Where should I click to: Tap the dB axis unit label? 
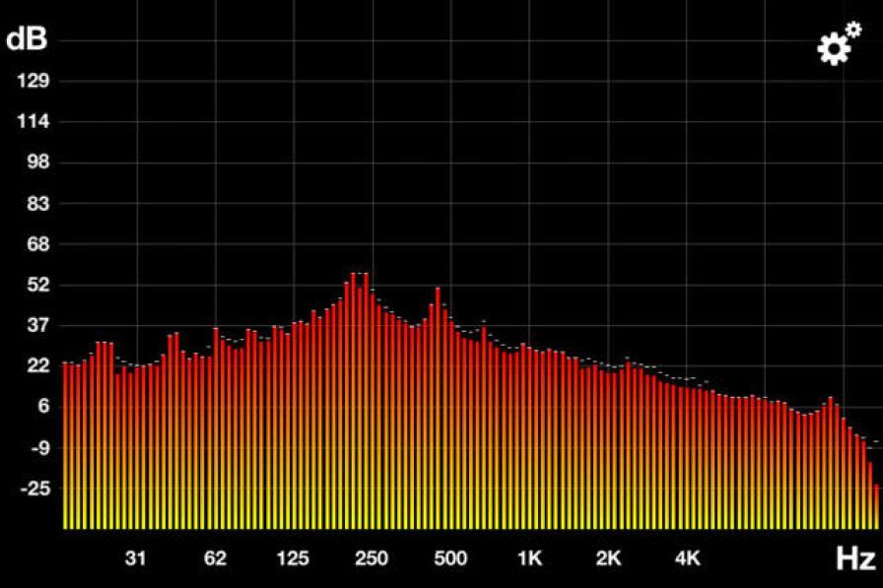tap(26, 40)
